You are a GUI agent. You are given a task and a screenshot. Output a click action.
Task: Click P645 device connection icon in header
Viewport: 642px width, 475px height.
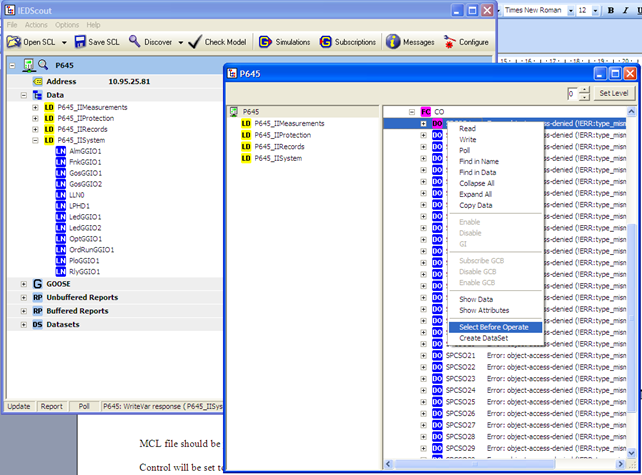pos(29,65)
